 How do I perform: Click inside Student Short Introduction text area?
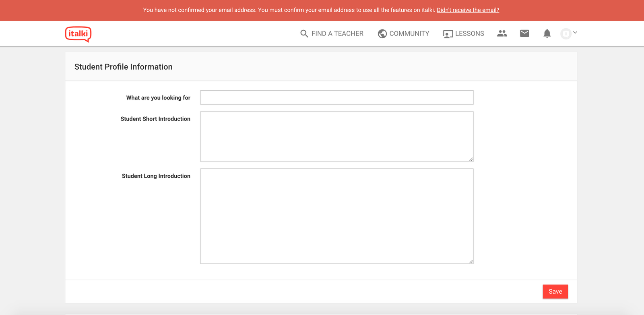pos(336,136)
